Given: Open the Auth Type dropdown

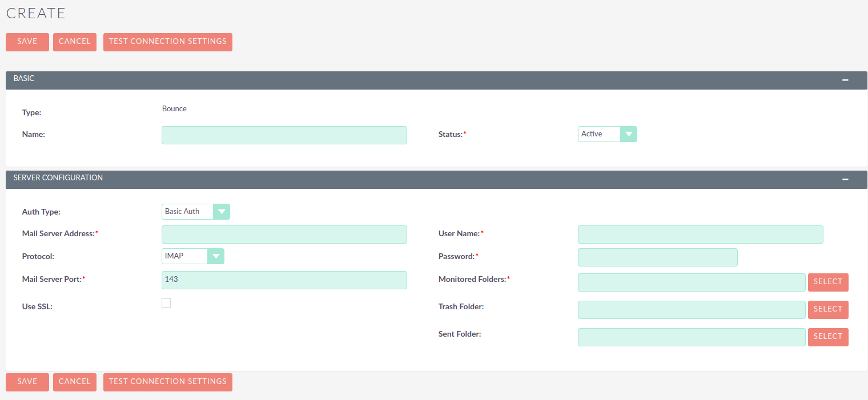Looking at the screenshot, I should coord(222,211).
